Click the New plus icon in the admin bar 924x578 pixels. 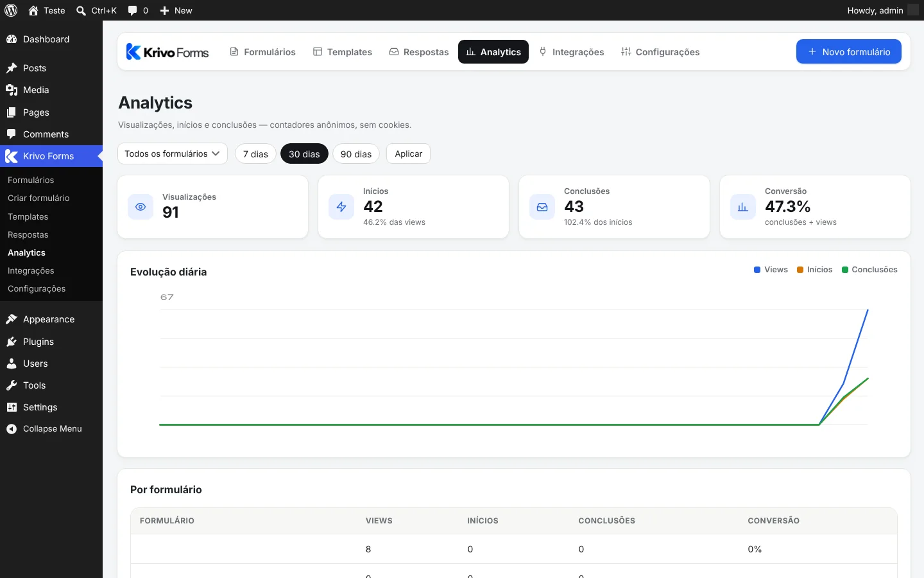(x=164, y=11)
